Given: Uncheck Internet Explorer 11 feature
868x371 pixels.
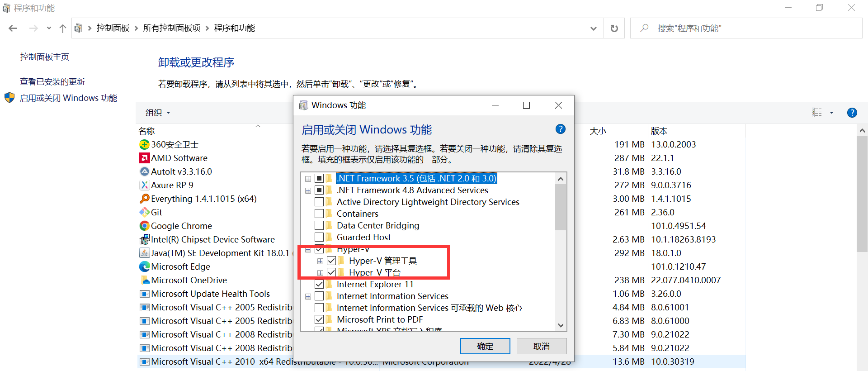Looking at the screenshot, I should pyautogui.click(x=319, y=284).
